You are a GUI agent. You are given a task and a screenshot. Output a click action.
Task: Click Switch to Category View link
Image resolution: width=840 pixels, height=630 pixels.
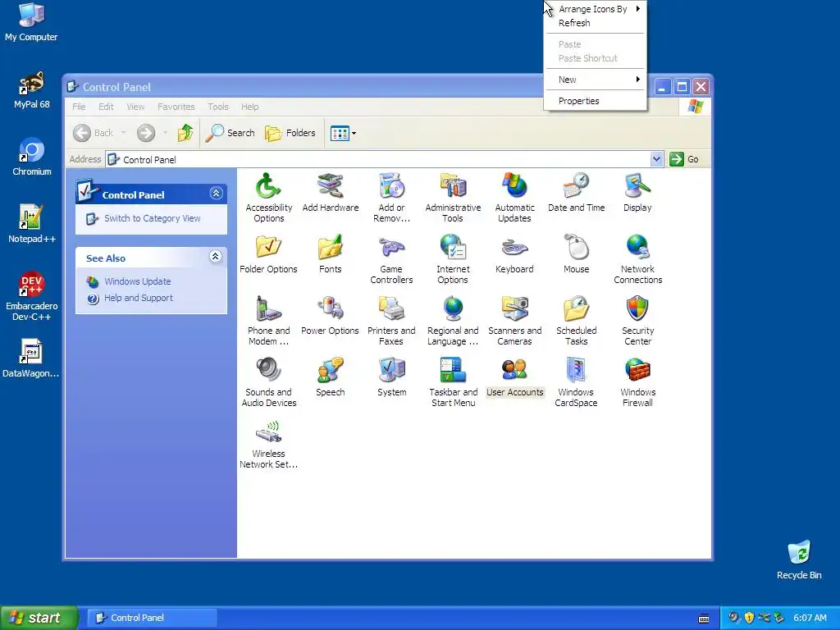coord(152,218)
